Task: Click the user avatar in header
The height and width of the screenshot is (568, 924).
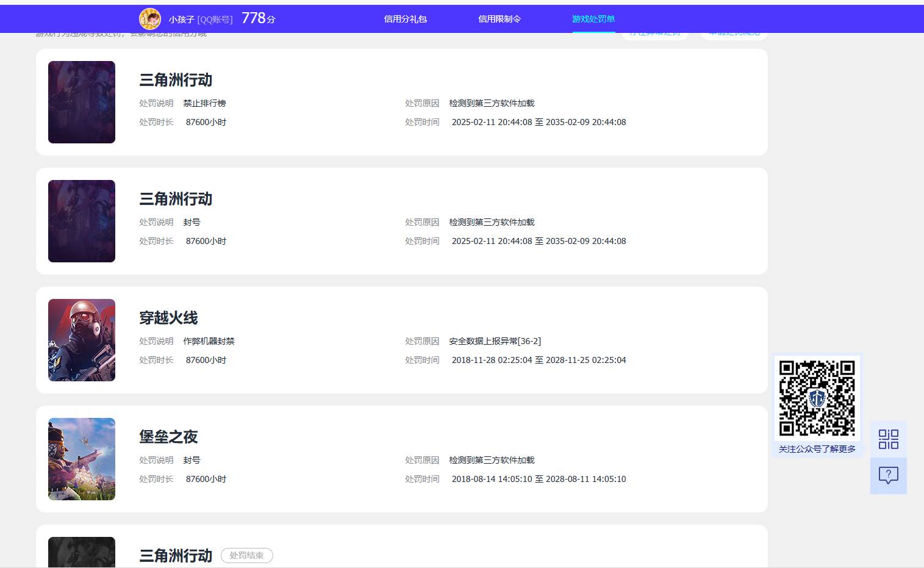Action: [150, 19]
